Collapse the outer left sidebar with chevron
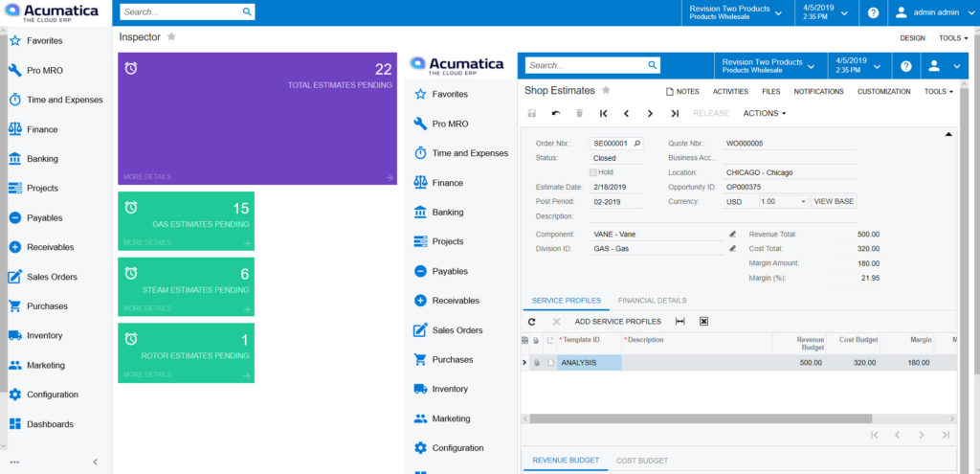This screenshot has height=474, width=980. [95, 463]
